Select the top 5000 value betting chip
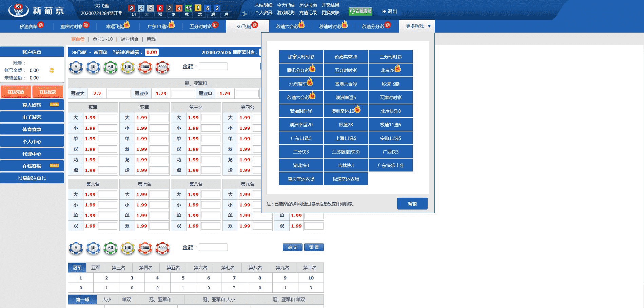 pos(162,67)
